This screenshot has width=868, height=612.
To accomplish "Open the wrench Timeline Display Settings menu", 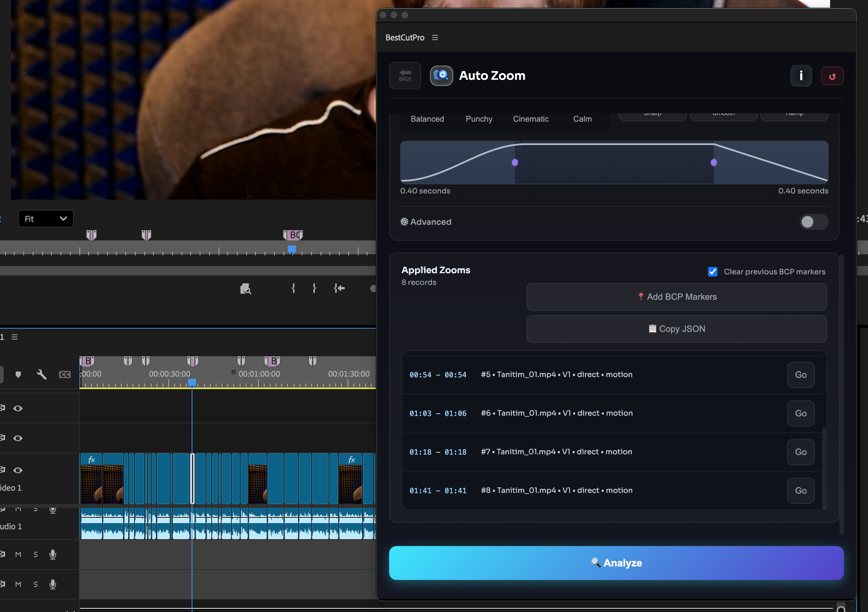I will point(42,374).
